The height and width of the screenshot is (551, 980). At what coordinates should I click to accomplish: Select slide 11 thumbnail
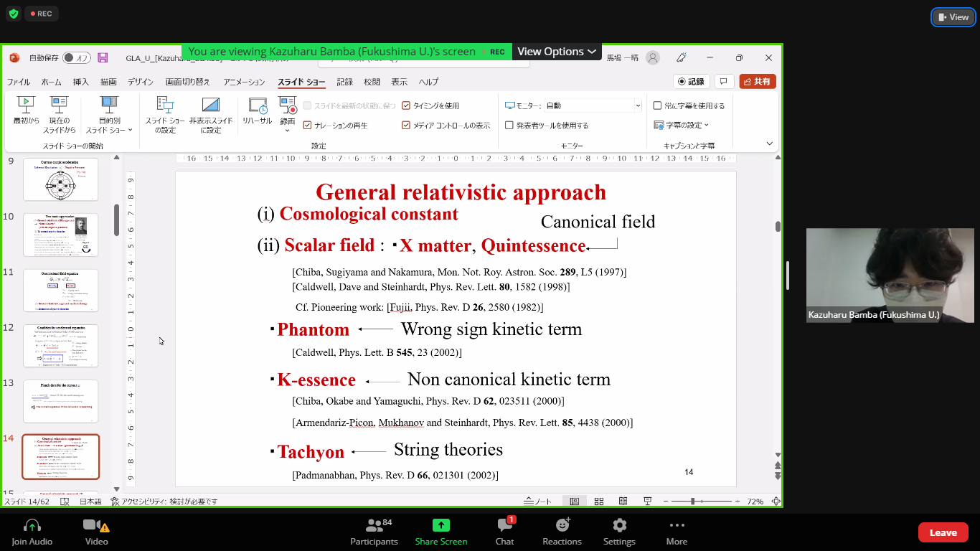tap(61, 291)
